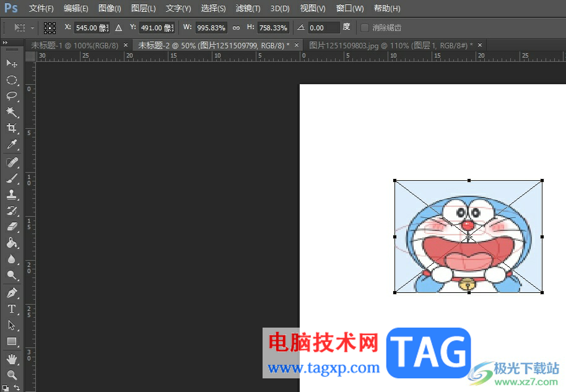Enable the 消除锯齿 anti-alias checkbox
The height and width of the screenshot is (392, 566).
coord(365,28)
